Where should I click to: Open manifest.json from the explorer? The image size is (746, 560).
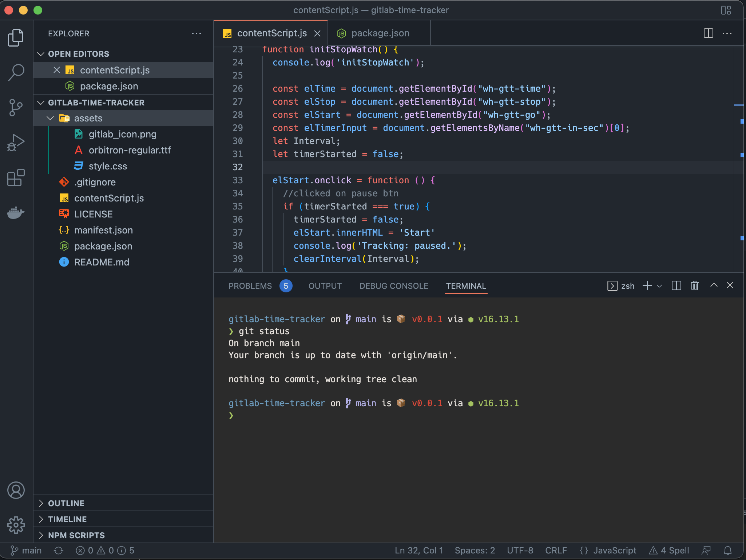(103, 230)
